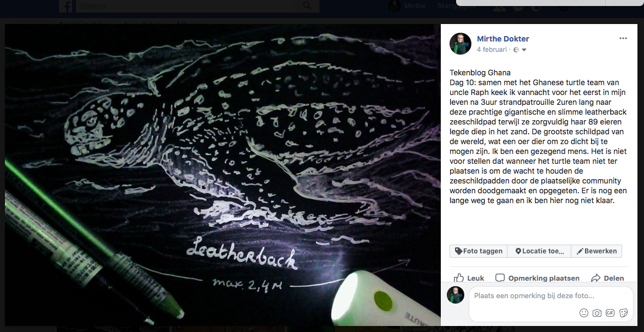
Task: Click the Foto taggen button
Action: tap(478, 251)
